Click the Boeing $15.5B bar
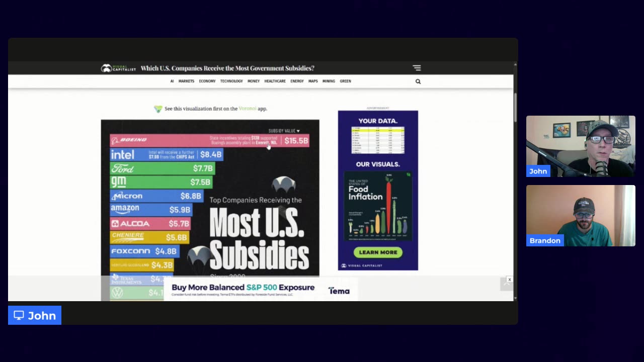644x362 pixels. [x=209, y=141]
